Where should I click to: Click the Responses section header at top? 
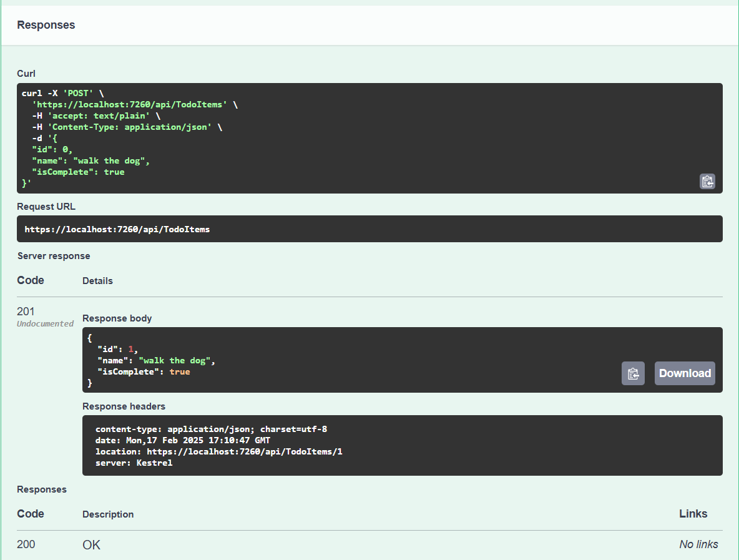[46, 25]
